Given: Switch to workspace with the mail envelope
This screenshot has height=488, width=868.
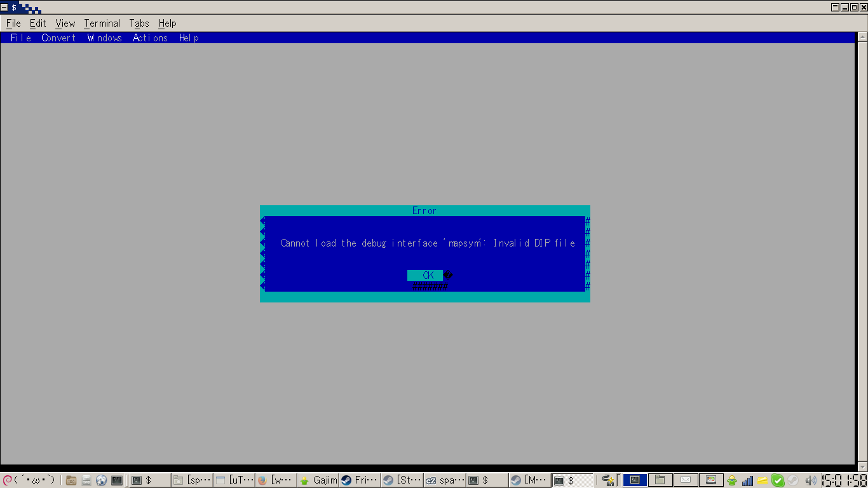Looking at the screenshot, I should 686,480.
